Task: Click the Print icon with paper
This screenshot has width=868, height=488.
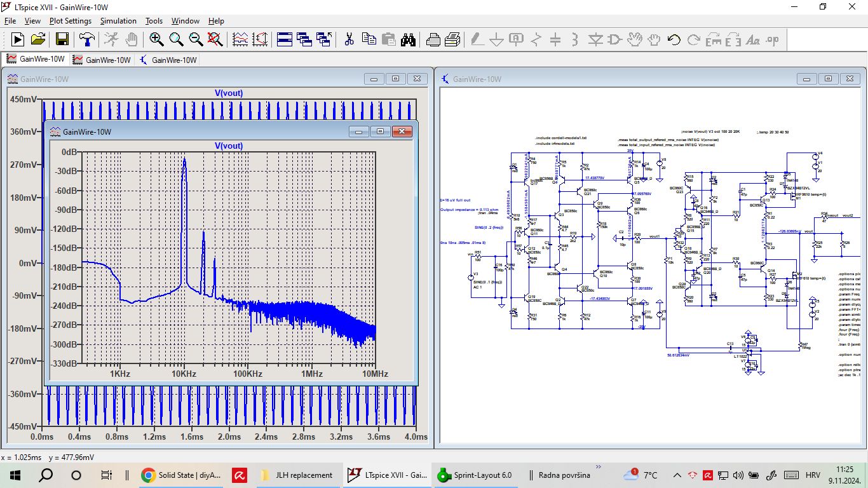Action: [x=453, y=39]
